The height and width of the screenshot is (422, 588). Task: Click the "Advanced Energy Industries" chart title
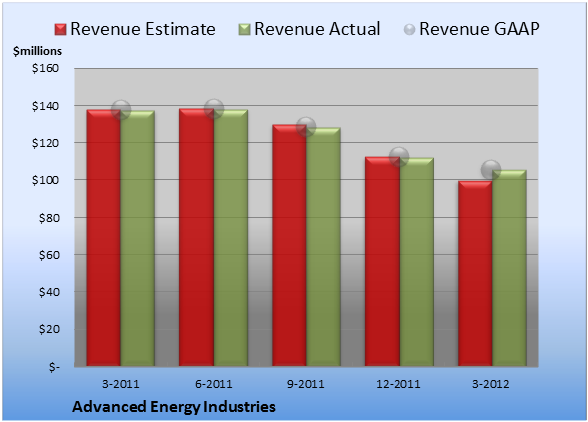click(174, 407)
